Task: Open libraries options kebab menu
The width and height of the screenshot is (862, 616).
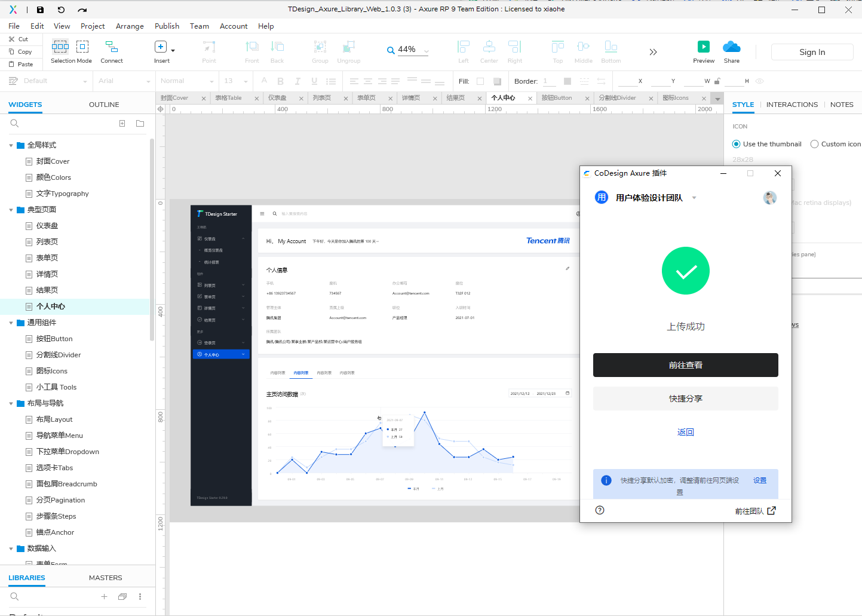Action: 140,596
